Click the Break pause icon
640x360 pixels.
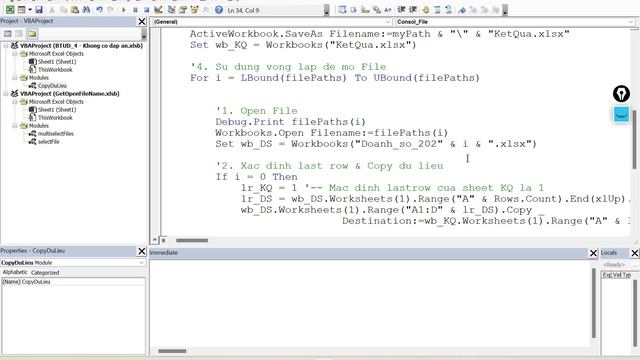(x=135, y=10)
